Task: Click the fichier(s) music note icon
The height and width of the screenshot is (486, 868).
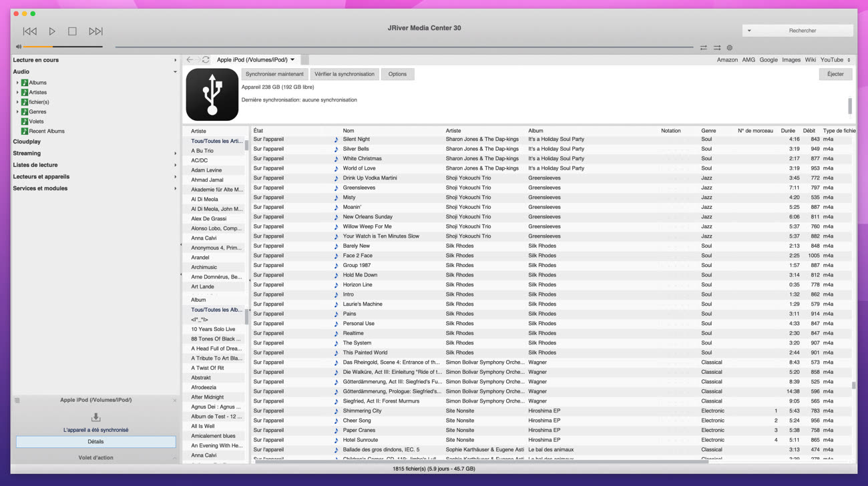Action: click(x=25, y=102)
